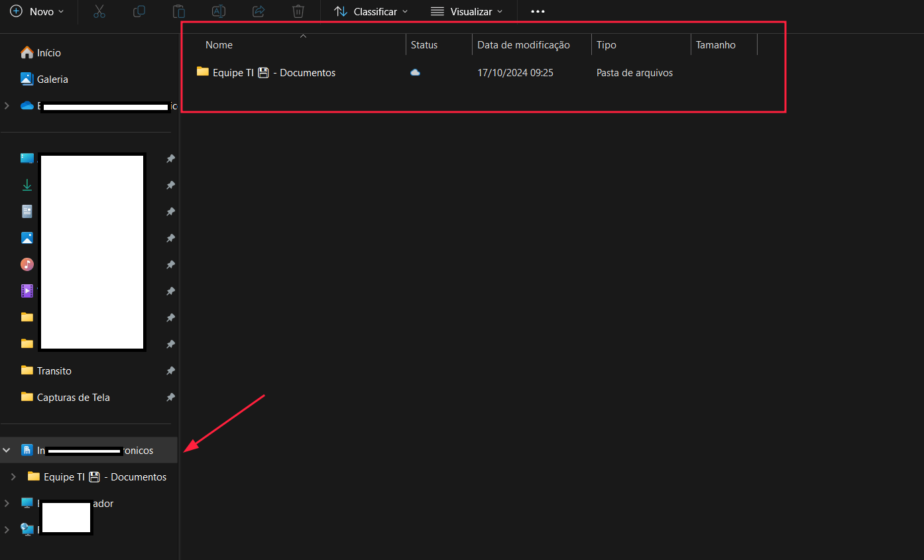Screen dimensions: 924x560
Task: Click the Downloads arrow icon in quick access
Action: 27,185
